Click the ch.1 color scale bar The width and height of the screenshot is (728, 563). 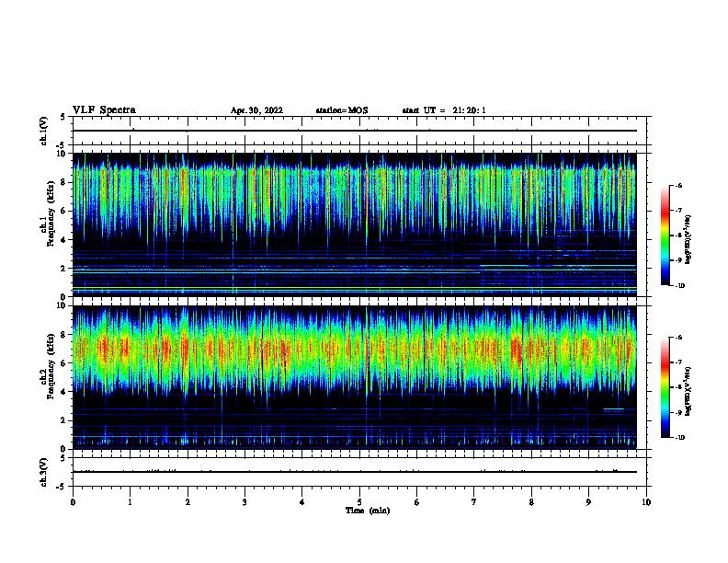665,236
